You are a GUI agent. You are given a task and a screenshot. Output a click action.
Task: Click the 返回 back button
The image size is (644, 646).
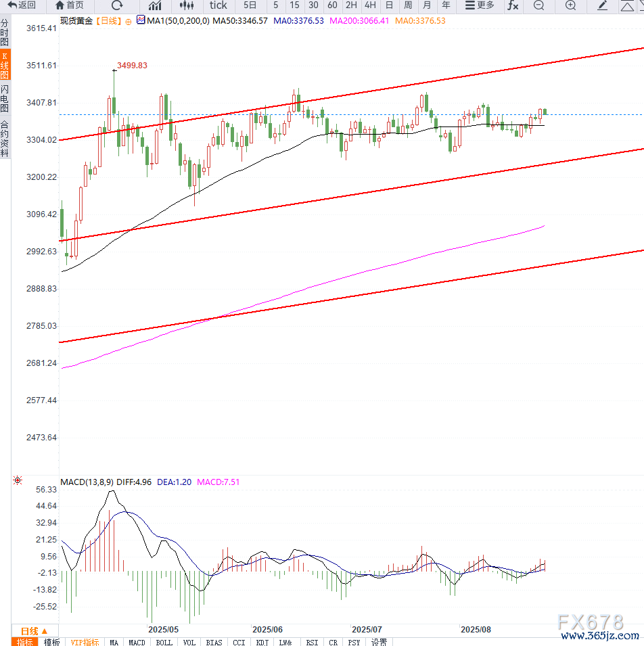coord(22,5)
